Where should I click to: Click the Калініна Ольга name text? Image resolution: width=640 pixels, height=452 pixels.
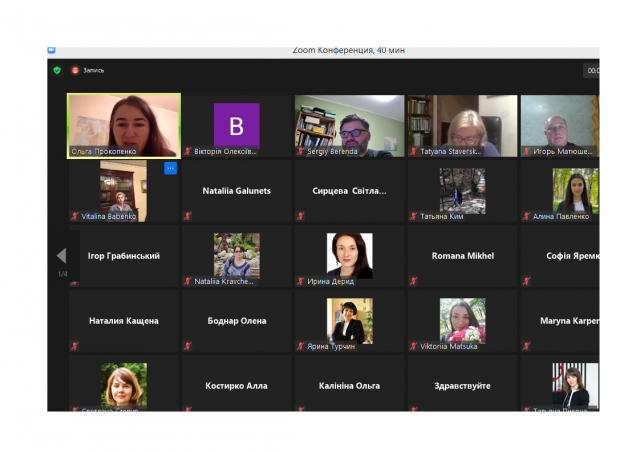pos(349,386)
